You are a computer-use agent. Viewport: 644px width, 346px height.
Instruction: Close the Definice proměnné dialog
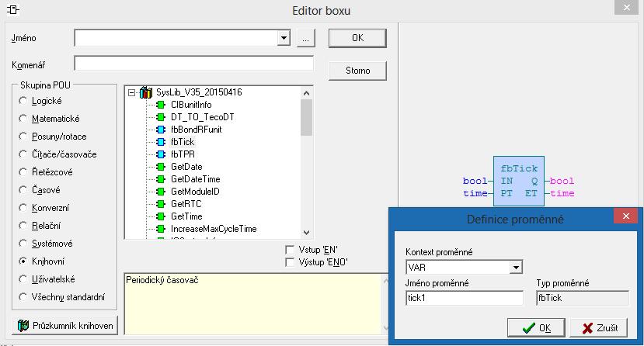[x=625, y=216]
